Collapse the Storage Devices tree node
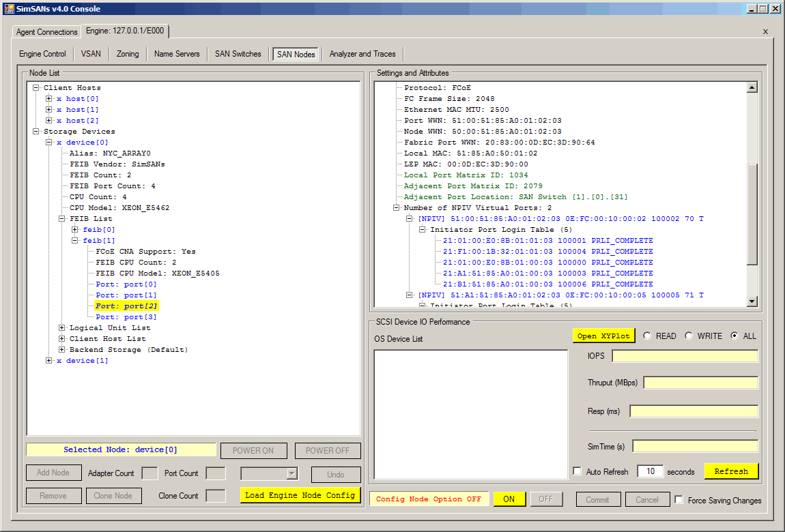This screenshot has width=785, height=532. [36, 132]
